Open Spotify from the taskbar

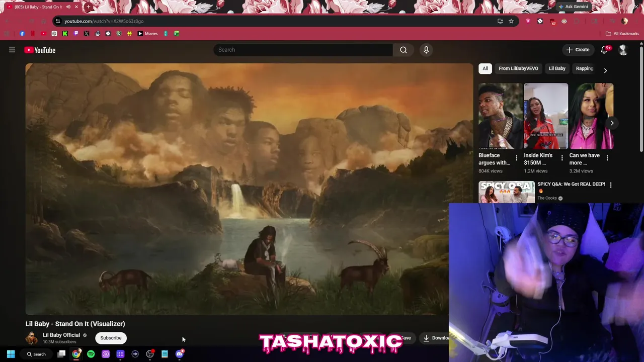coord(91,354)
